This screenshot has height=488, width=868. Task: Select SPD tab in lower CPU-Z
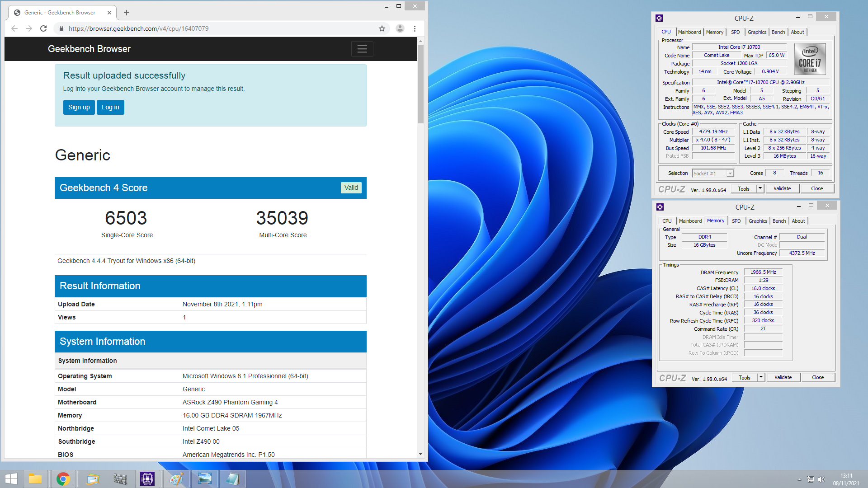[x=736, y=221]
